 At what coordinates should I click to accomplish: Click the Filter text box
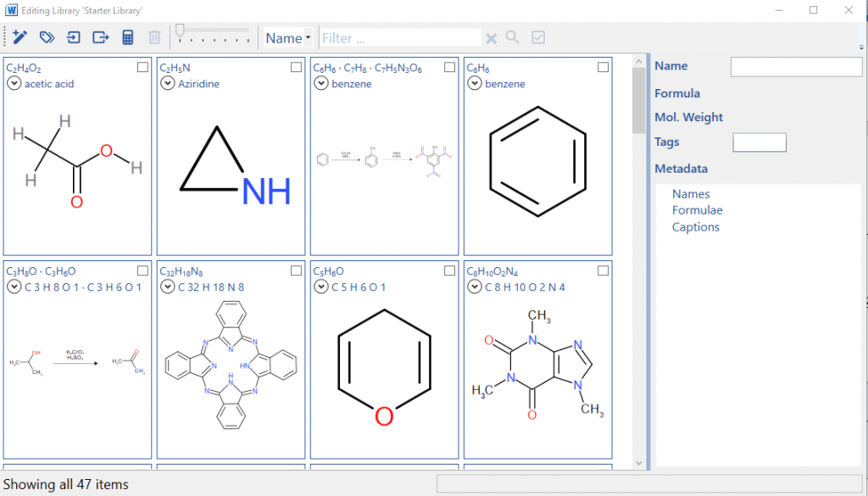(399, 38)
